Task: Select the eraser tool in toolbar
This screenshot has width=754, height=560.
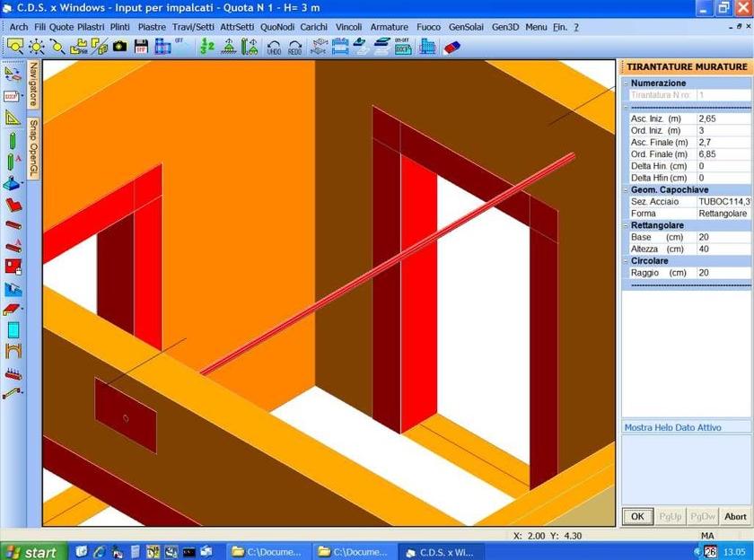Action: point(452,46)
